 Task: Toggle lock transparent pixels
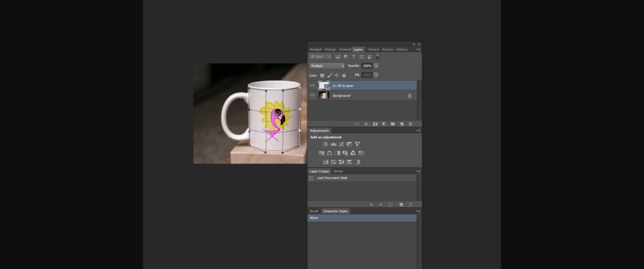tap(322, 75)
